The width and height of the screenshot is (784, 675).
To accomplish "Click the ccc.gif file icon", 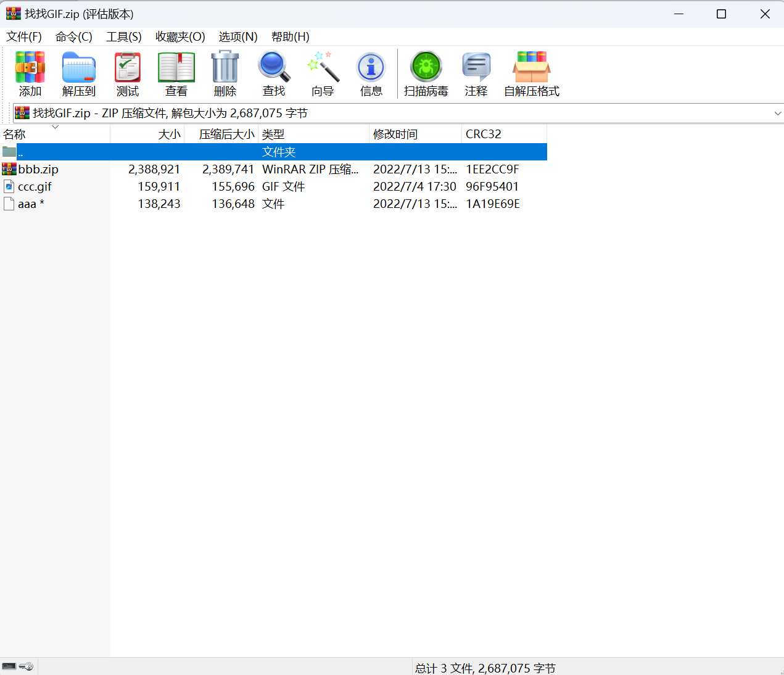I will (9, 186).
